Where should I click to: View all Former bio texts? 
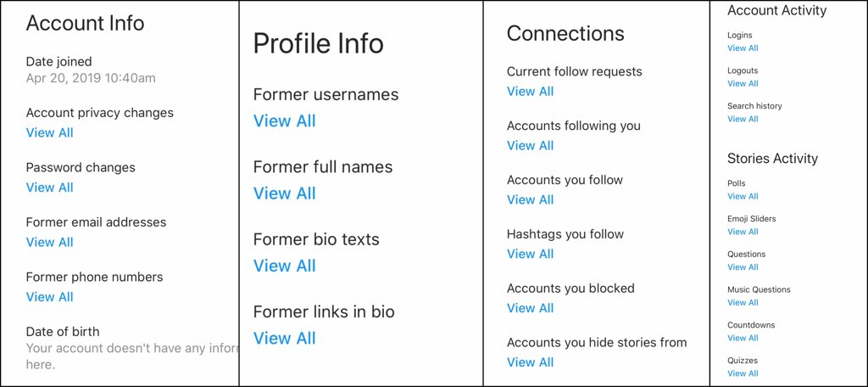pos(284,266)
